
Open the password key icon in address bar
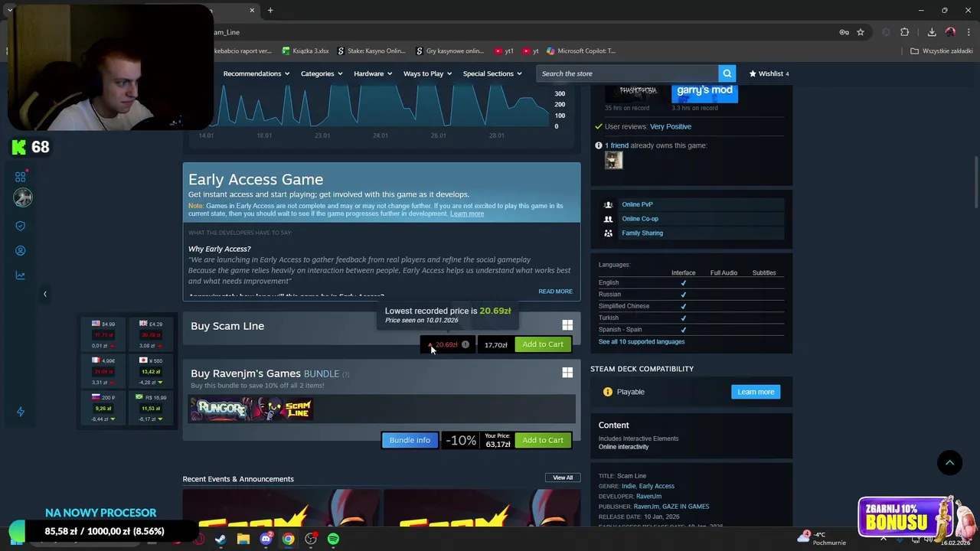(844, 32)
